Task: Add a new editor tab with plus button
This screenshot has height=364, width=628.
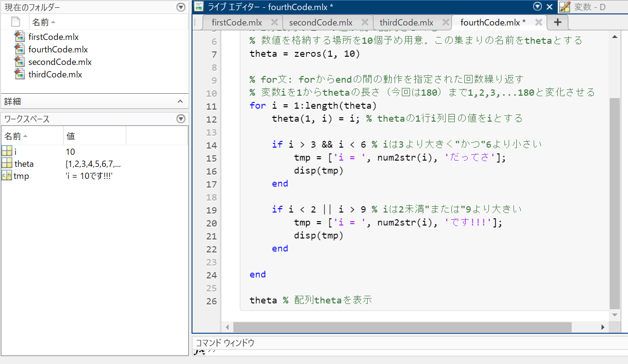Action: [557, 22]
